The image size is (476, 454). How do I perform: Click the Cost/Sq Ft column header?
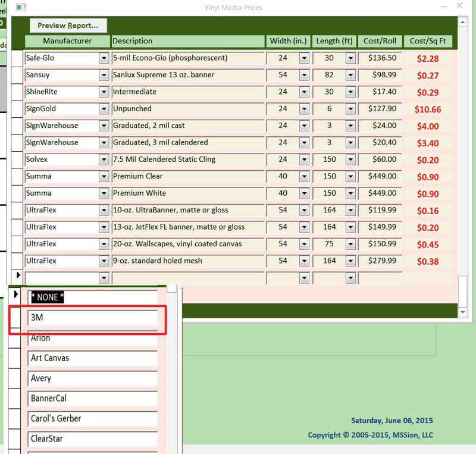click(428, 41)
